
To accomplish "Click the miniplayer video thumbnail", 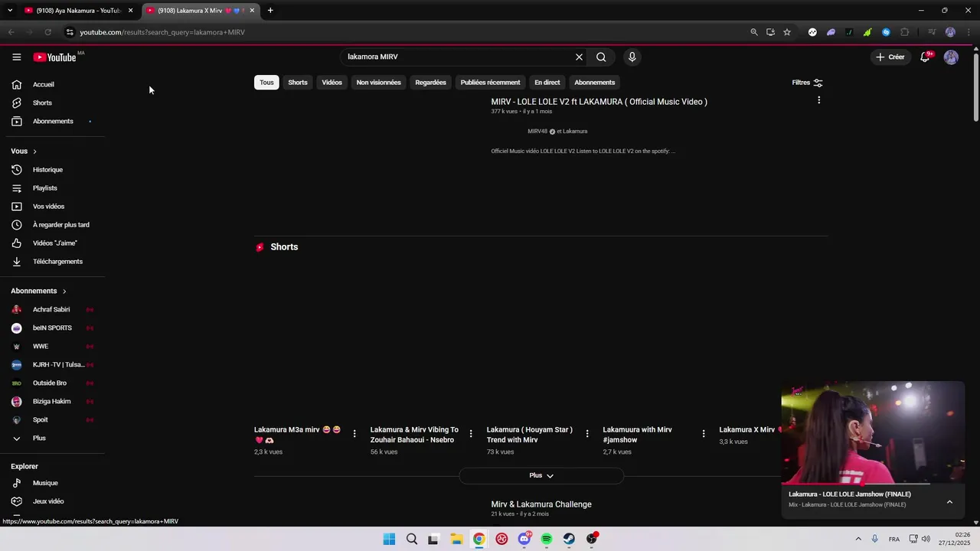I will point(873,432).
